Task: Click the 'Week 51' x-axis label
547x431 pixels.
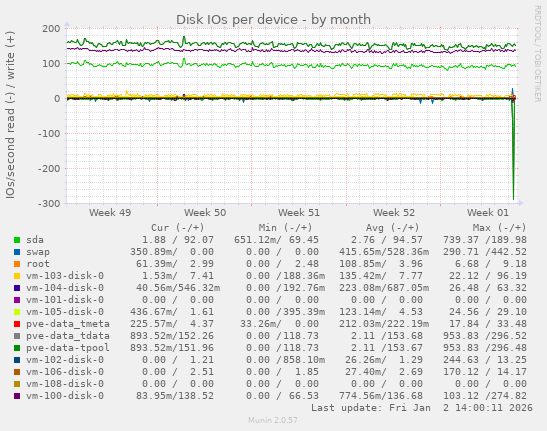Action: [x=299, y=213]
